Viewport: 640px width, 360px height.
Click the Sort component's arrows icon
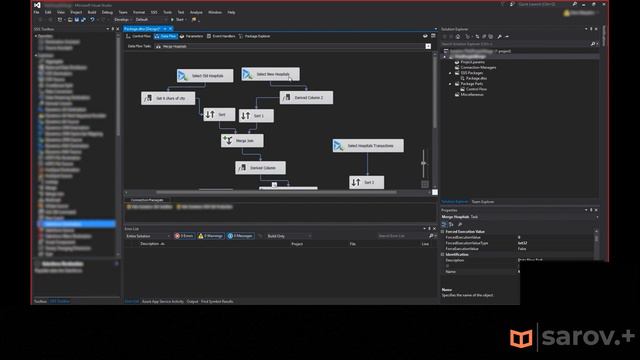(210, 114)
